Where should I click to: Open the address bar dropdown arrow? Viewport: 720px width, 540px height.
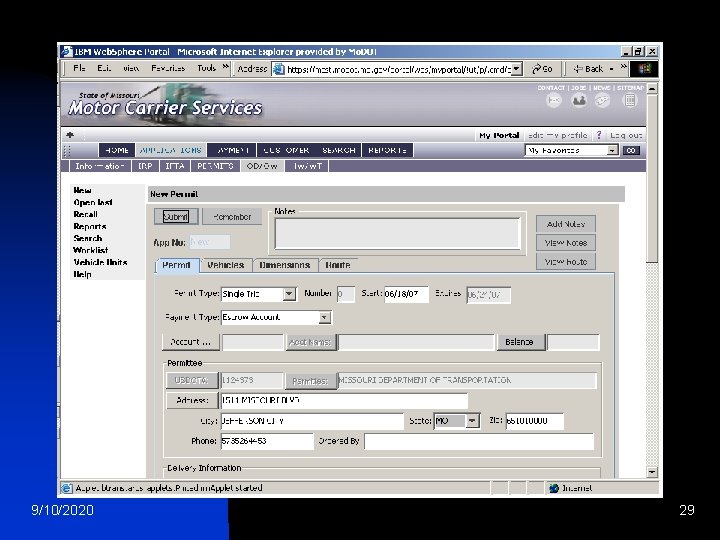[517, 69]
